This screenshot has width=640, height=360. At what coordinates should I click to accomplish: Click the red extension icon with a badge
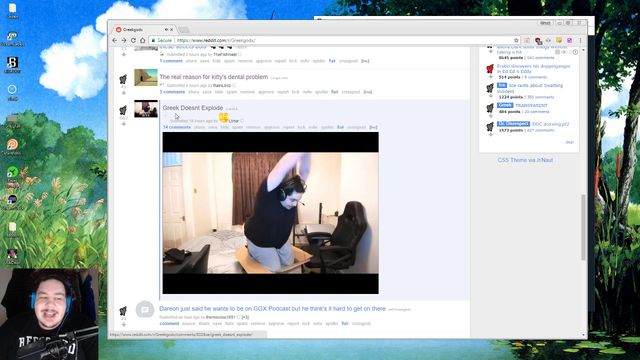(x=538, y=40)
